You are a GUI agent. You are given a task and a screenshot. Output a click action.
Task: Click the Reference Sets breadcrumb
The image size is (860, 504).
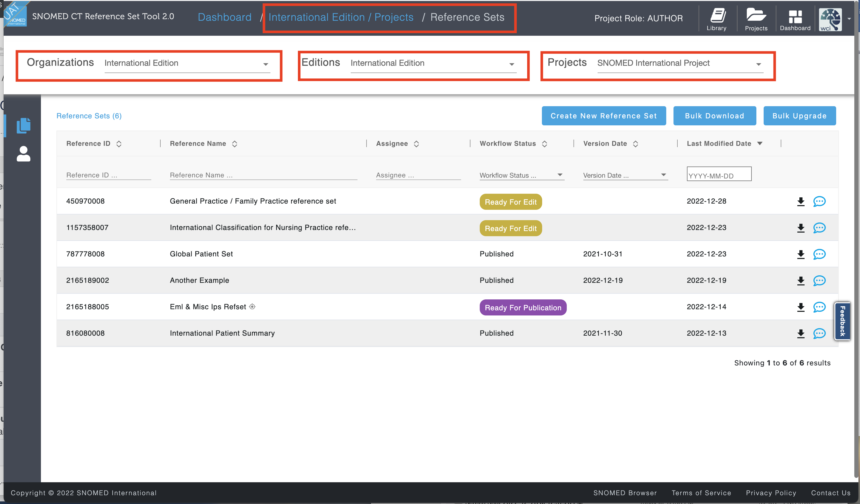[467, 17]
